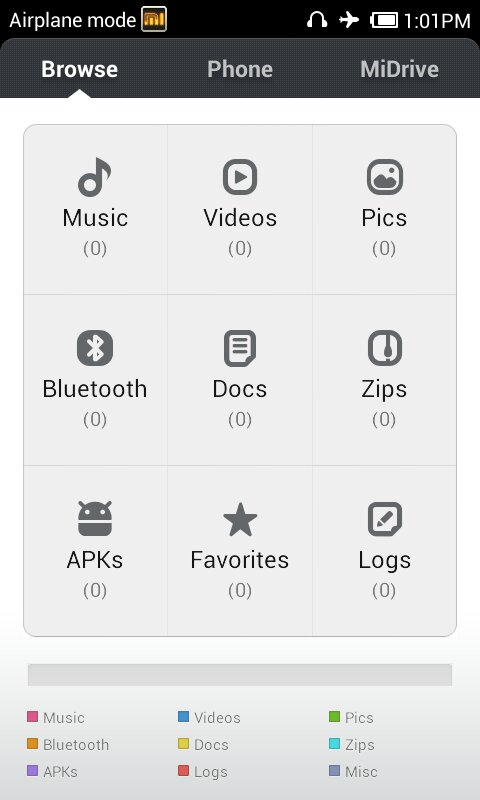Open the Bluetooth files icon

coord(95,348)
